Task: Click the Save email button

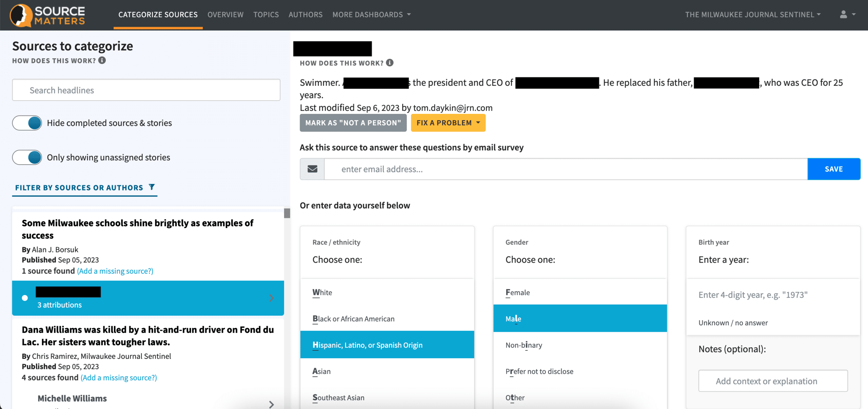Action: (x=834, y=169)
